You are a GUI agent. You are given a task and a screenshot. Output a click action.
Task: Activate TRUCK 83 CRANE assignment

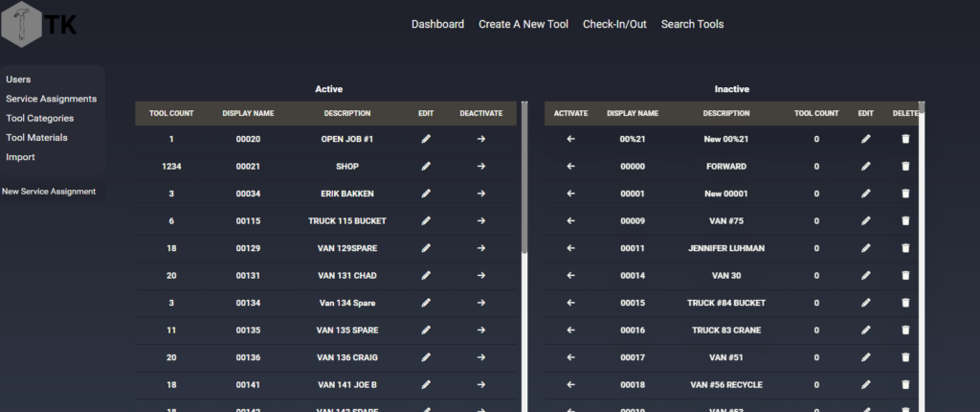570,331
